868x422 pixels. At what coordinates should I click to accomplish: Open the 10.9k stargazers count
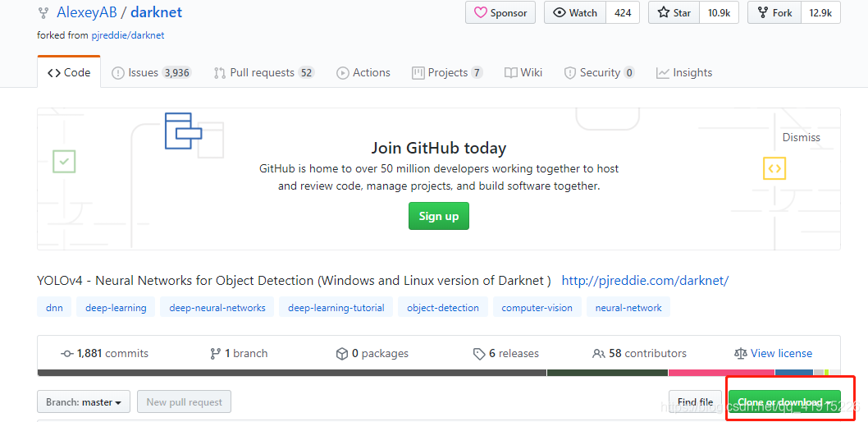[719, 13]
